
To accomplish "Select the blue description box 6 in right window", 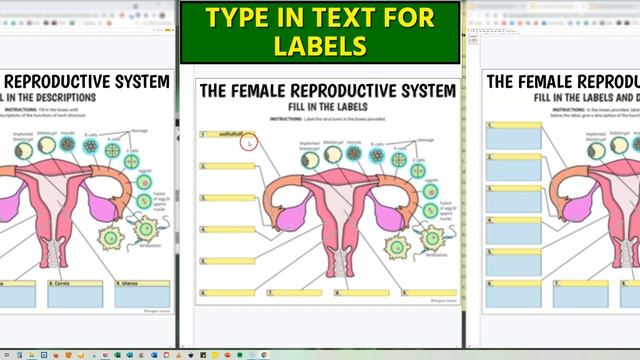I will point(513,297).
